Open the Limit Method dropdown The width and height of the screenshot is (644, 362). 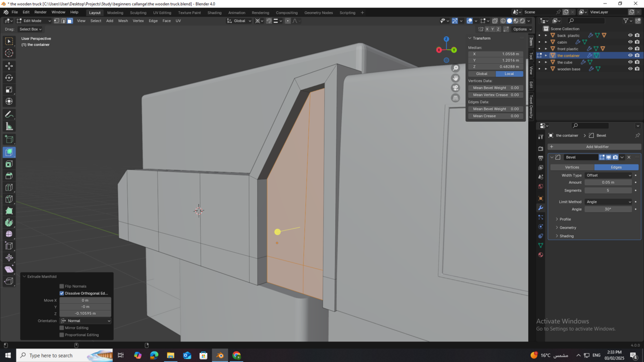tap(608, 202)
